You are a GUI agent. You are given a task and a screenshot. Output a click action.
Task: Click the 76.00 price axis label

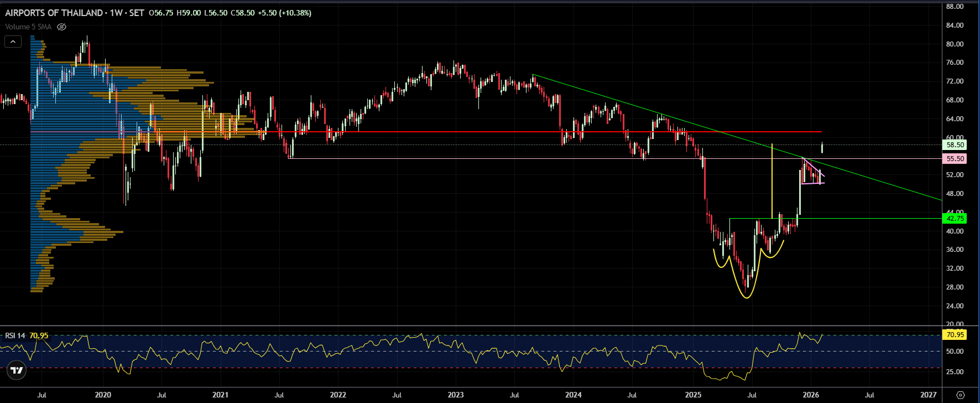point(955,63)
